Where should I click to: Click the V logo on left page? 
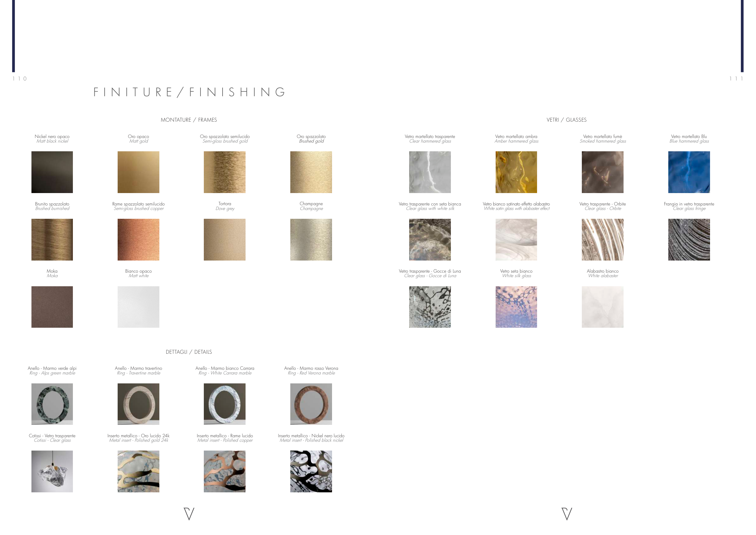(189, 514)
